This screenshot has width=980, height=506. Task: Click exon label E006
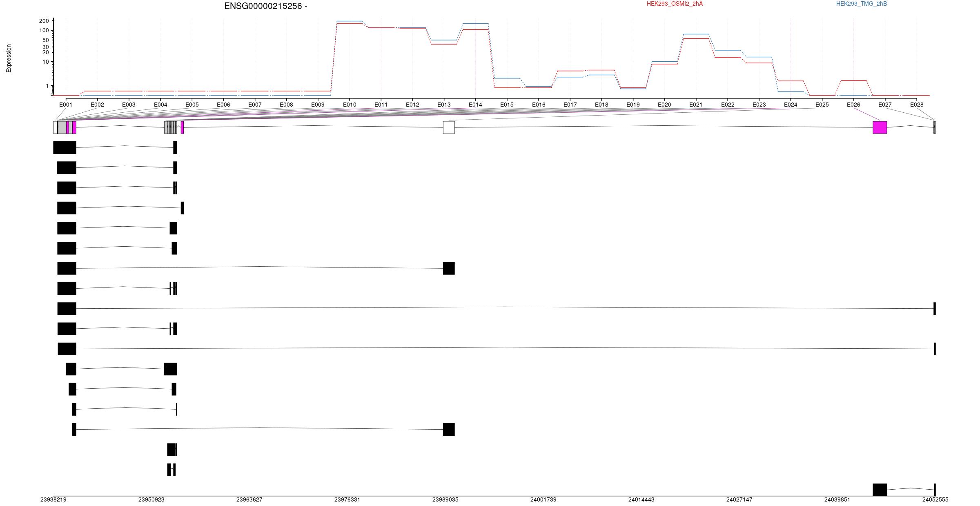(x=223, y=105)
